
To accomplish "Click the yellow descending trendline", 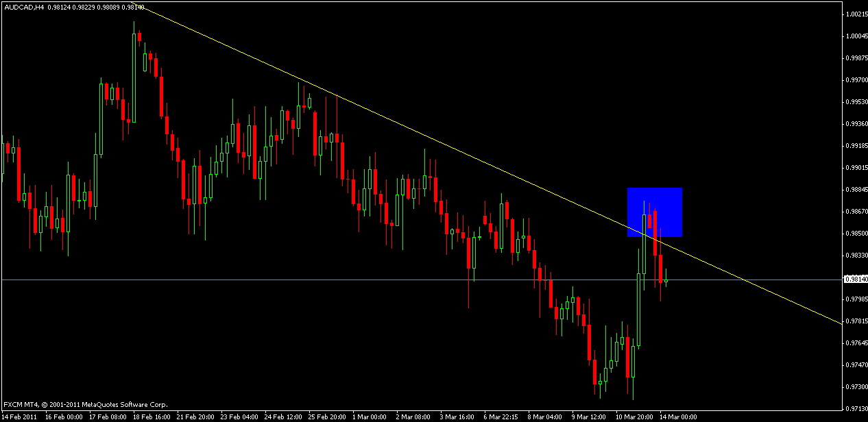I will [x=411, y=130].
